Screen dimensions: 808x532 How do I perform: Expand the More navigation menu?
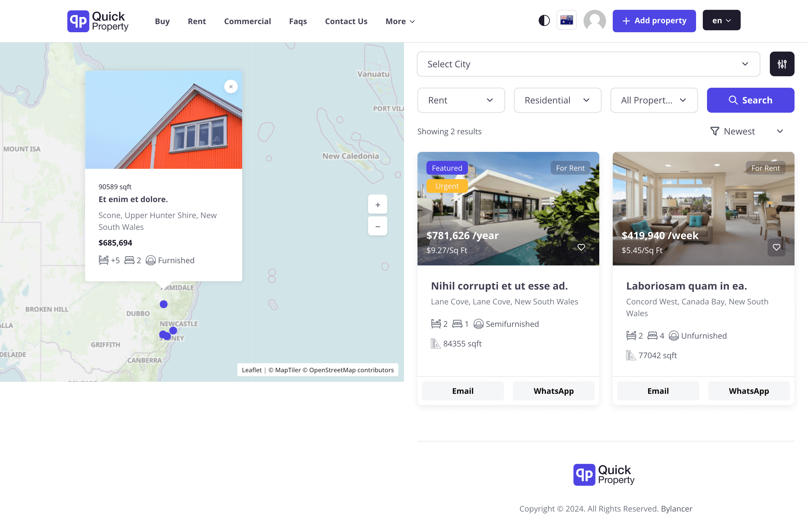tap(400, 21)
